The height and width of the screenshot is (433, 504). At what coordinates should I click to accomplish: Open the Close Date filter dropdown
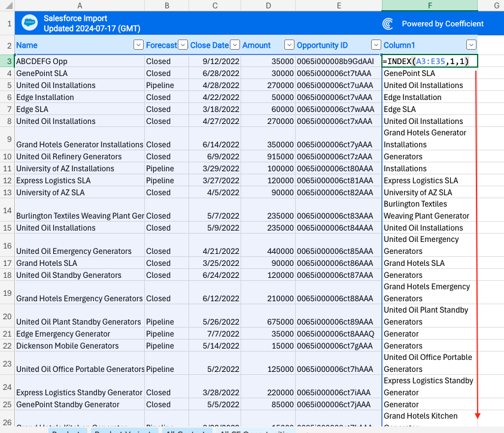point(235,45)
